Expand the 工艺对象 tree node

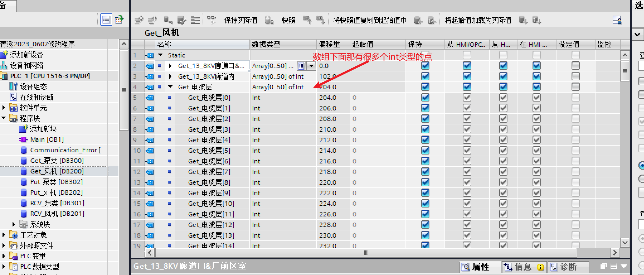pos(4,235)
